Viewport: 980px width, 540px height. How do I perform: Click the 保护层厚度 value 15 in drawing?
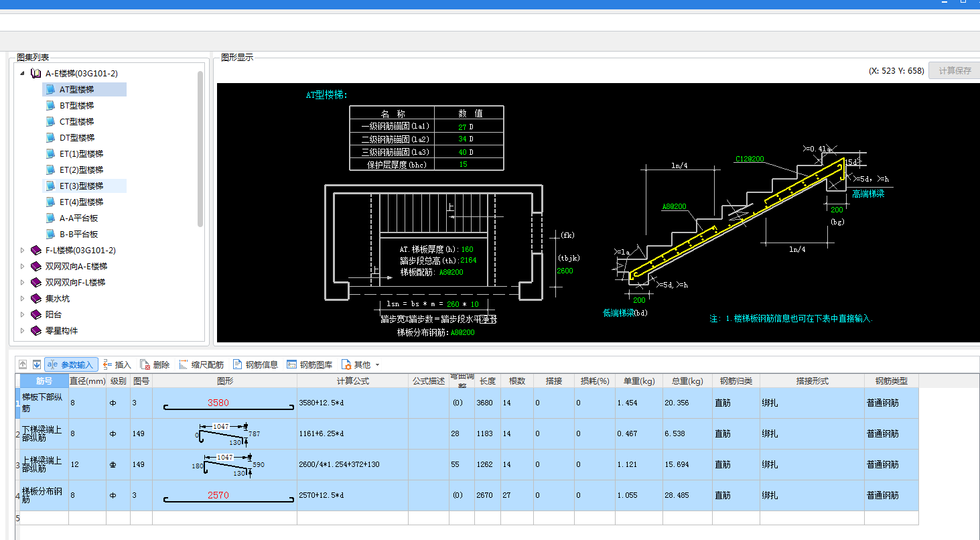[464, 164]
